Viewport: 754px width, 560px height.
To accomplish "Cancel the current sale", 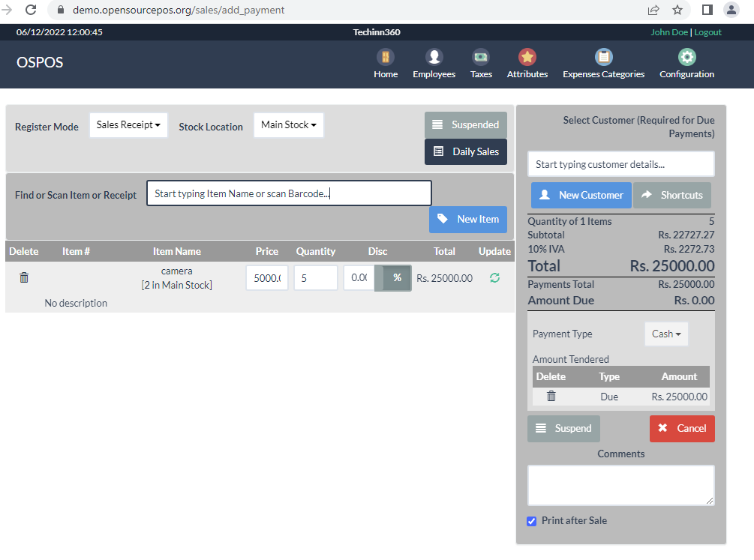I will coord(682,428).
